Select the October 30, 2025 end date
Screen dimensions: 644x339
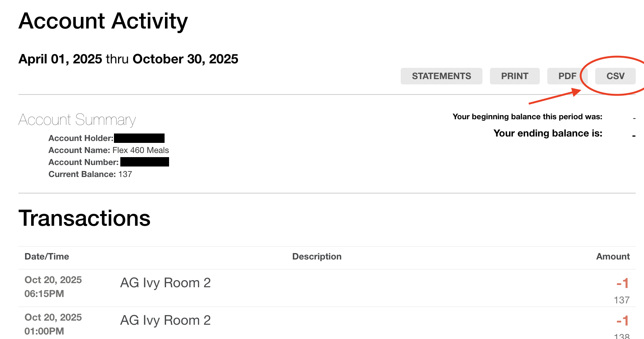(x=185, y=59)
